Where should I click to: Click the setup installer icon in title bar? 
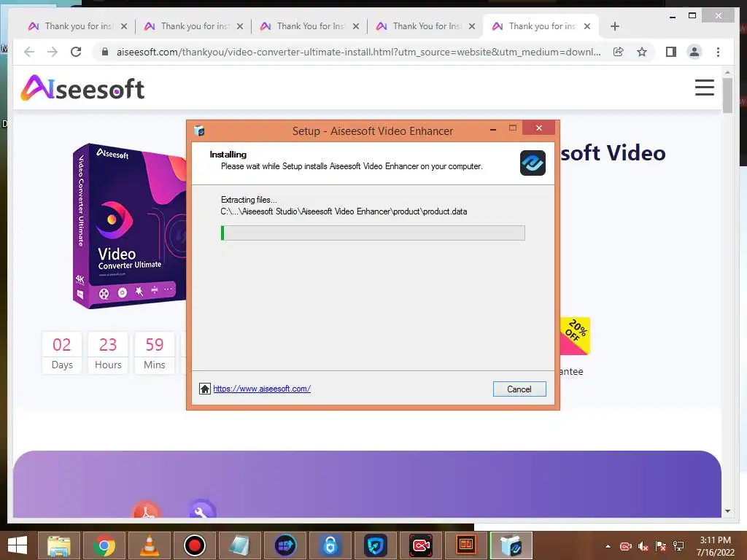pos(199,131)
